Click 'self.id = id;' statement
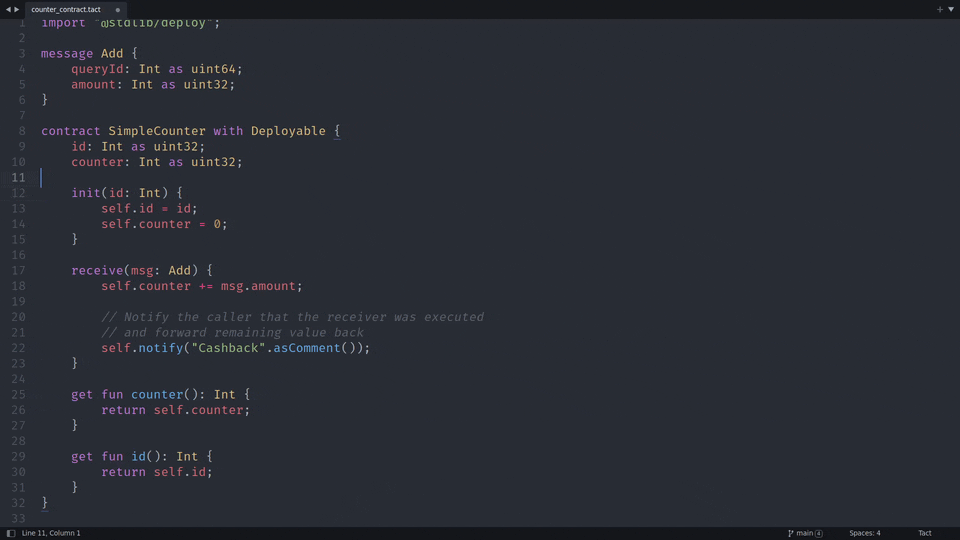 149,209
